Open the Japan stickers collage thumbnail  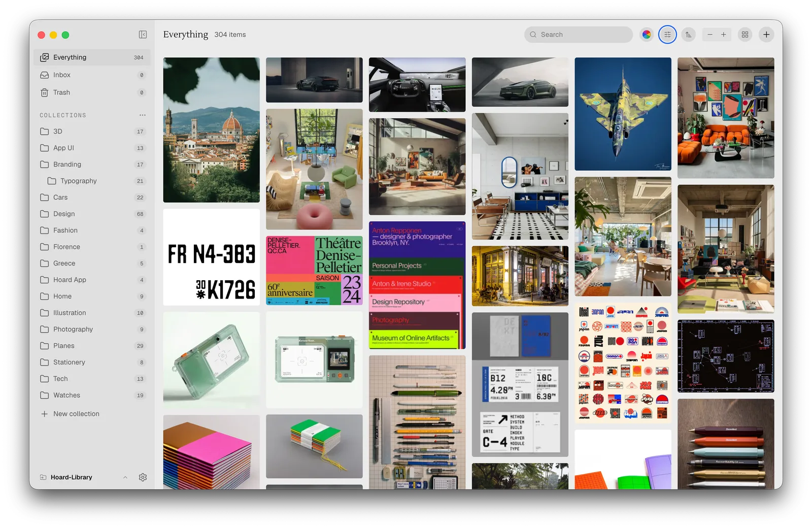tap(623, 362)
